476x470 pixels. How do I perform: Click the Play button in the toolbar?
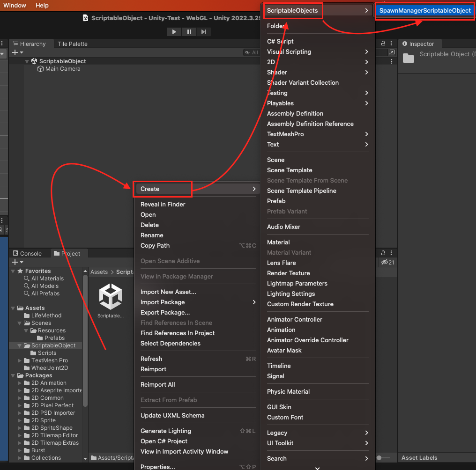pyautogui.click(x=174, y=32)
